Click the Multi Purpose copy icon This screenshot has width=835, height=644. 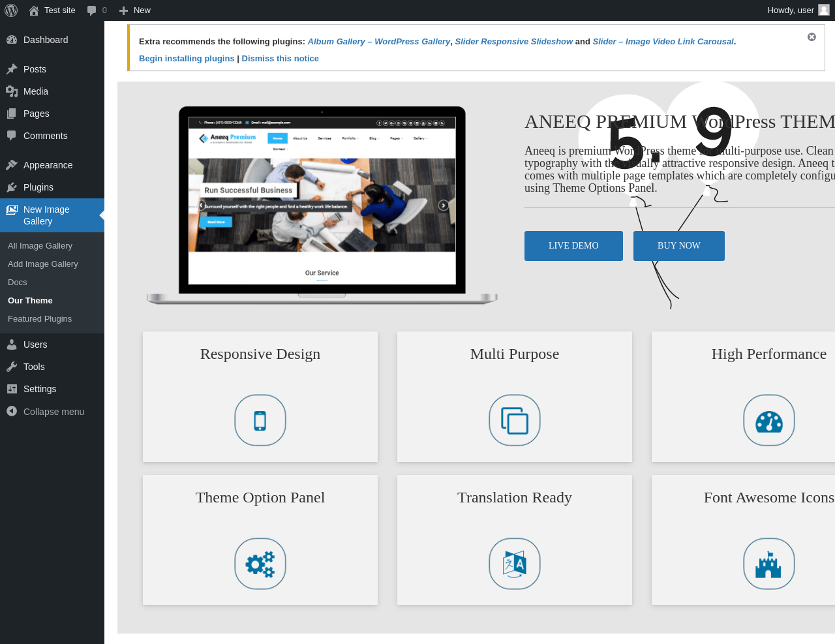click(515, 420)
